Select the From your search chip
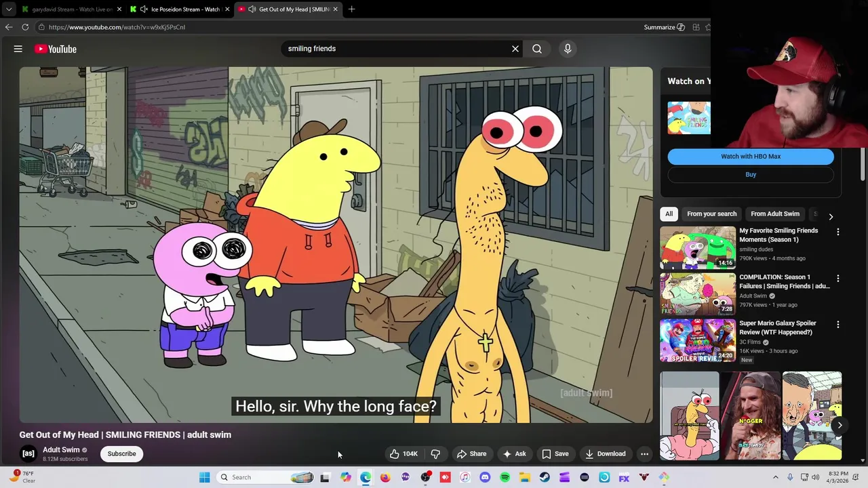This screenshot has width=868, height=488. pyautogui.click(x=711, y=214)
